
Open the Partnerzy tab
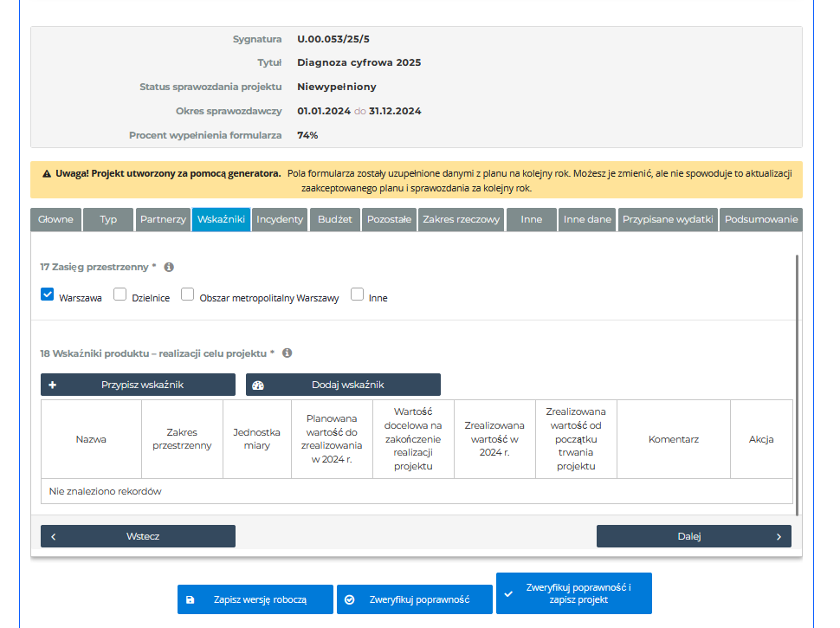(x=163, y=219)
